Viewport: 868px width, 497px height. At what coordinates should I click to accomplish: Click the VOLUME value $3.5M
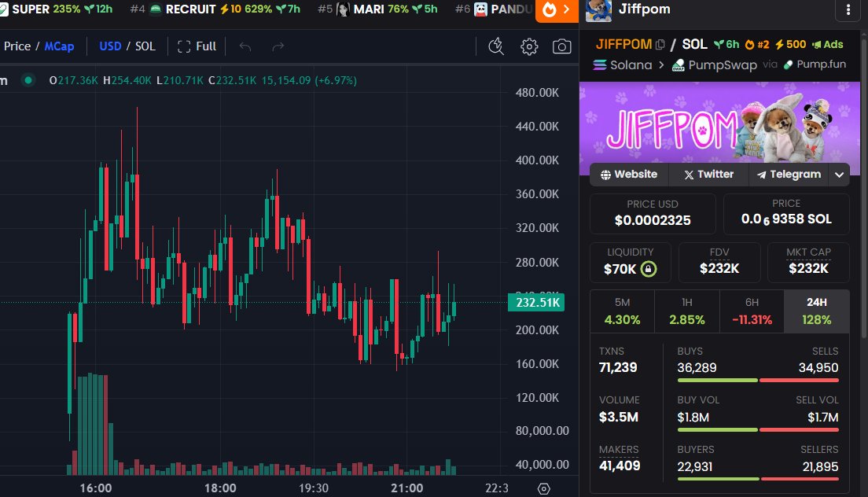pos(618,417)
